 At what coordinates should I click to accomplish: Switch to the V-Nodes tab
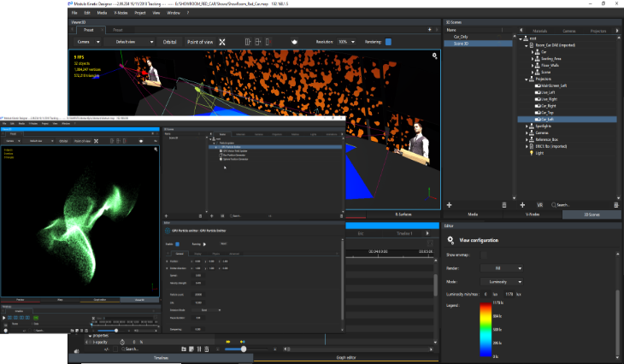[533, 214]
